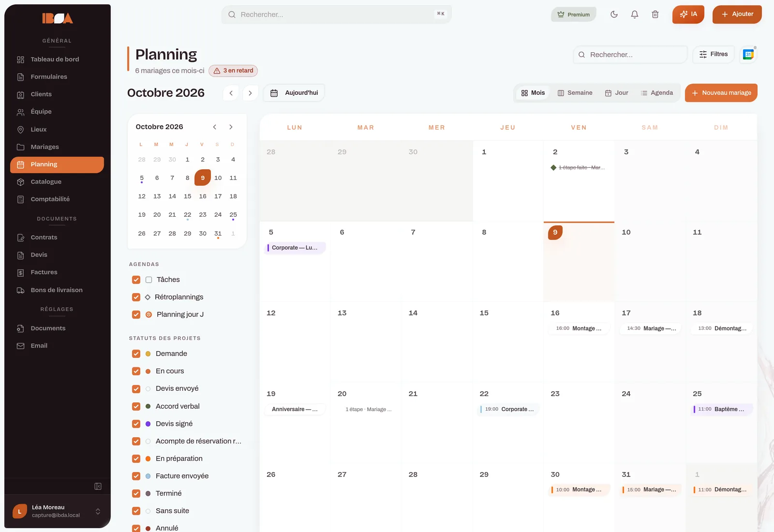
Task: Uncheck Facture envoyée status filter
Action: pyautogui.click(x=136, y=476)
